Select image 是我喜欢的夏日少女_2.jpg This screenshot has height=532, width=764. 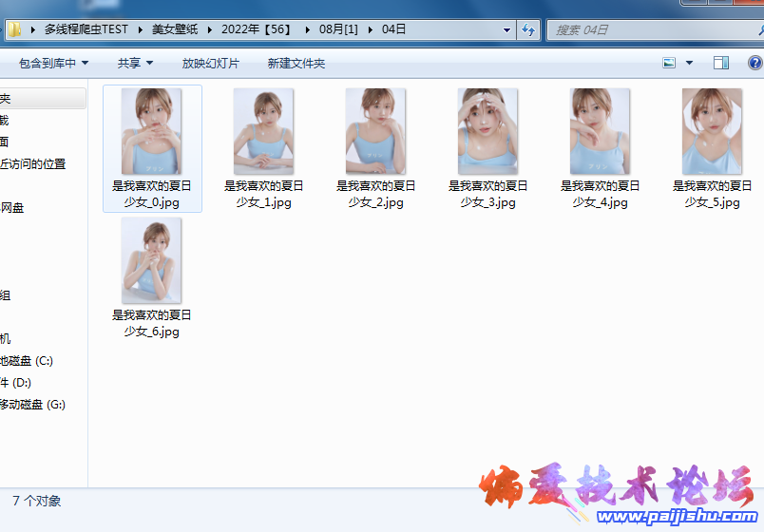(376, 133)
